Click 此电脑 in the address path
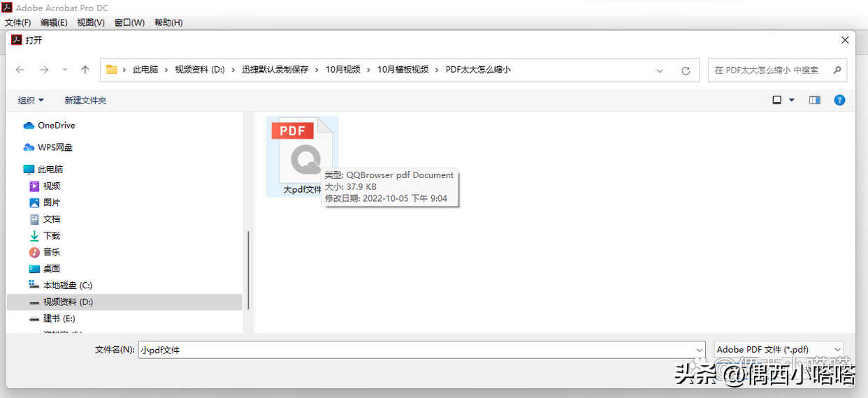Image resolution: width=868 pixels, height=398 pixels. click(x=145, y=70)
